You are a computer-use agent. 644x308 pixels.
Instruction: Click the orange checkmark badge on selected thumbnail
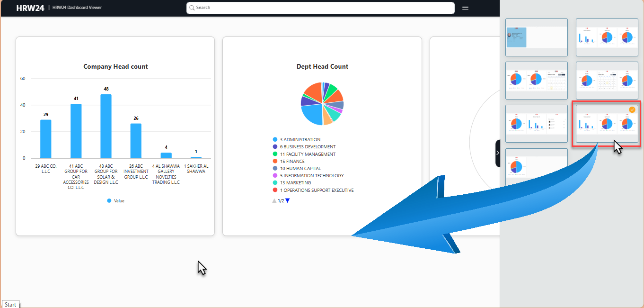click(632, 110)
